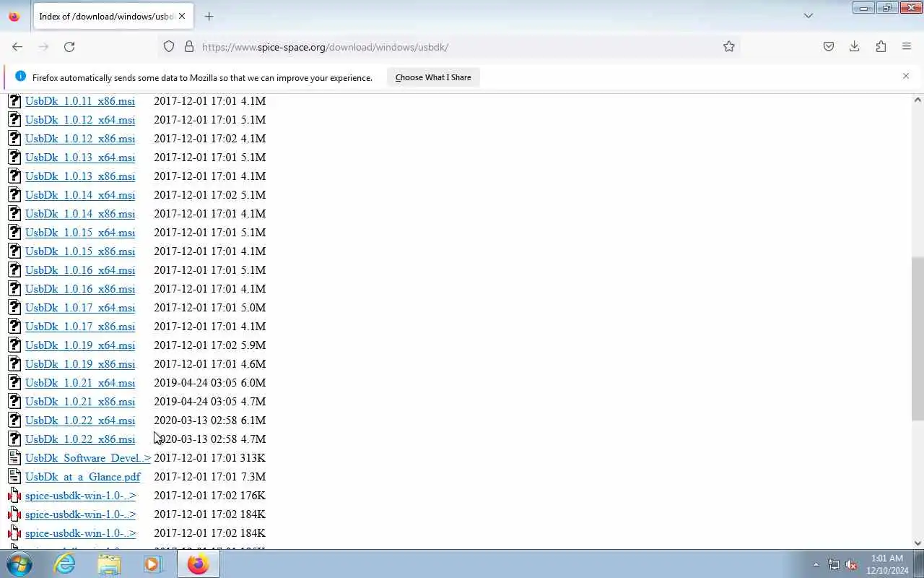Download UsbDk_1.0.16_x64.msi
Viewport: 924px width, 578px height.
[80, 270]
